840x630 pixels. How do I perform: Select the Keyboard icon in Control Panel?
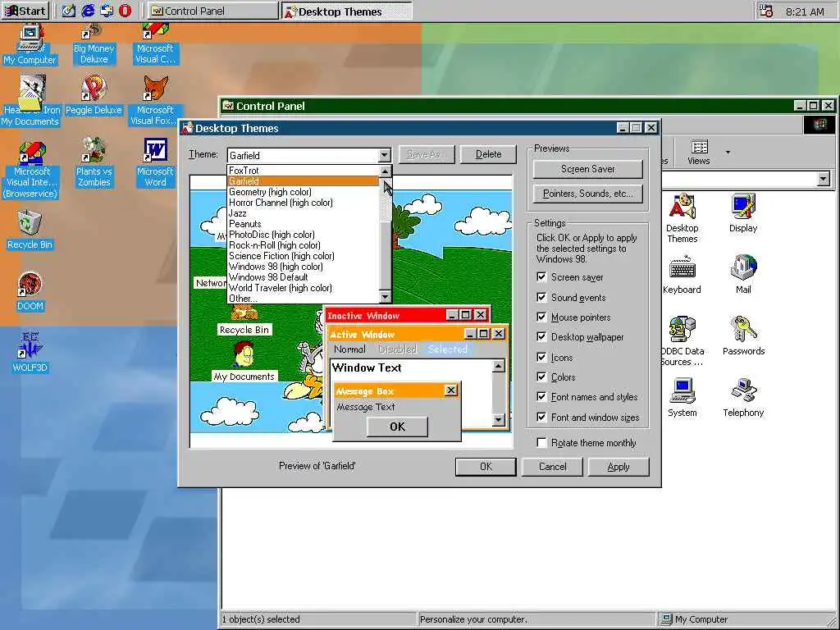[682, 276]
